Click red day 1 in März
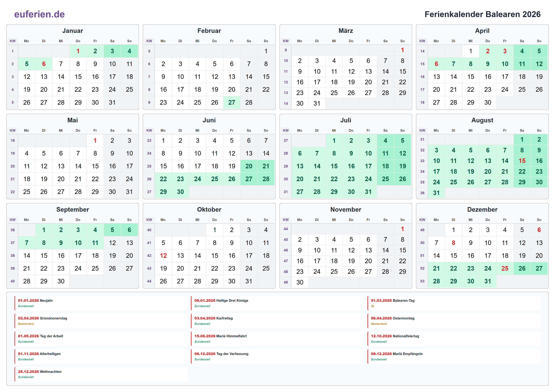 coord(402,50)
